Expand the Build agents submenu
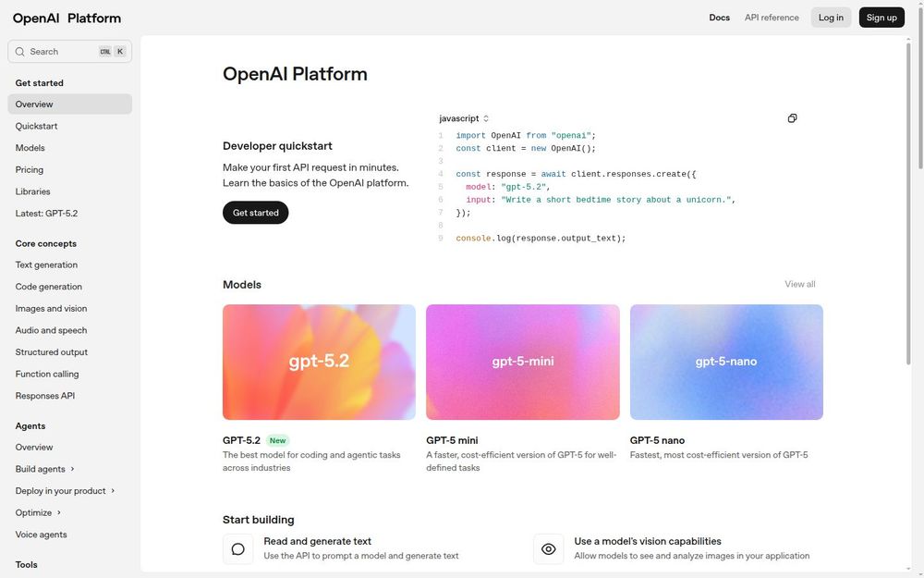924x578 pixels. (44, 469)
